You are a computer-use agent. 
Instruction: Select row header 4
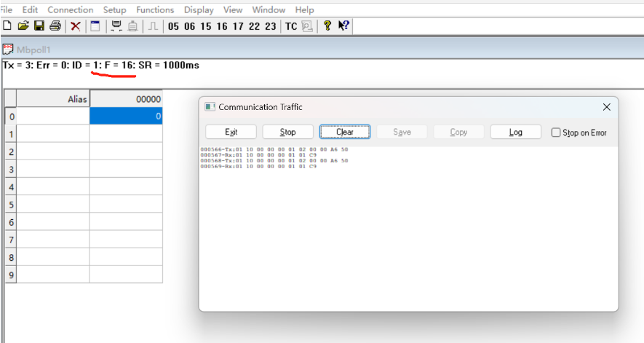(11, 186)
